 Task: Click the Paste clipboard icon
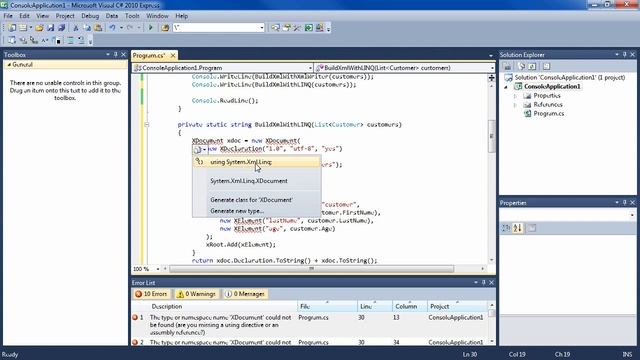(x=98, y=28)
